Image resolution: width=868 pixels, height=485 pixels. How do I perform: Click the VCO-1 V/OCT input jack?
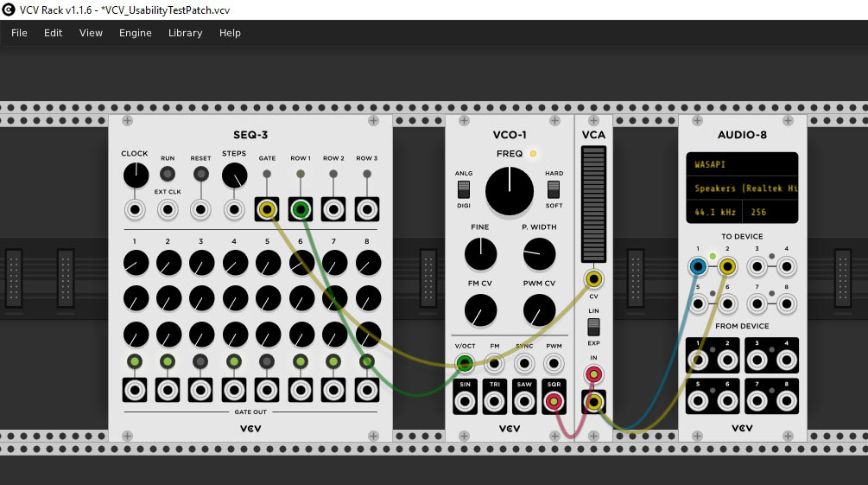pos(465,364)
